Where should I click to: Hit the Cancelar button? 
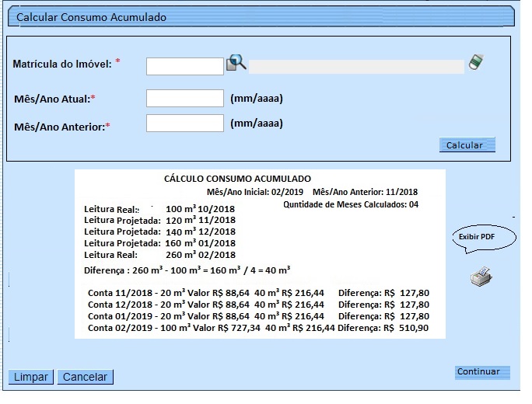(86, 377)
